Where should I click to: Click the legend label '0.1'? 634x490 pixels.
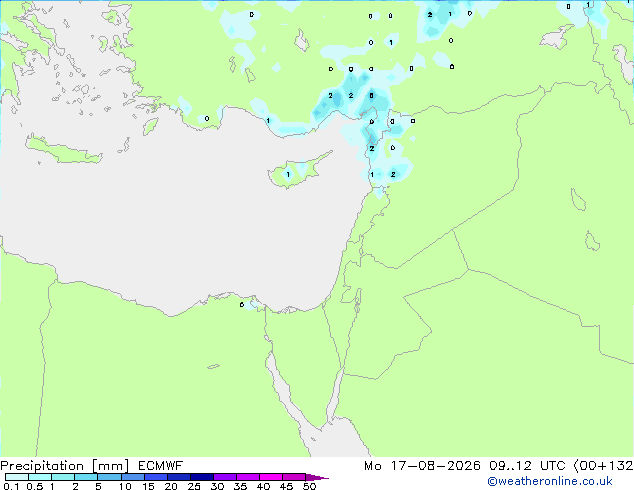click(x=11, y=486)
